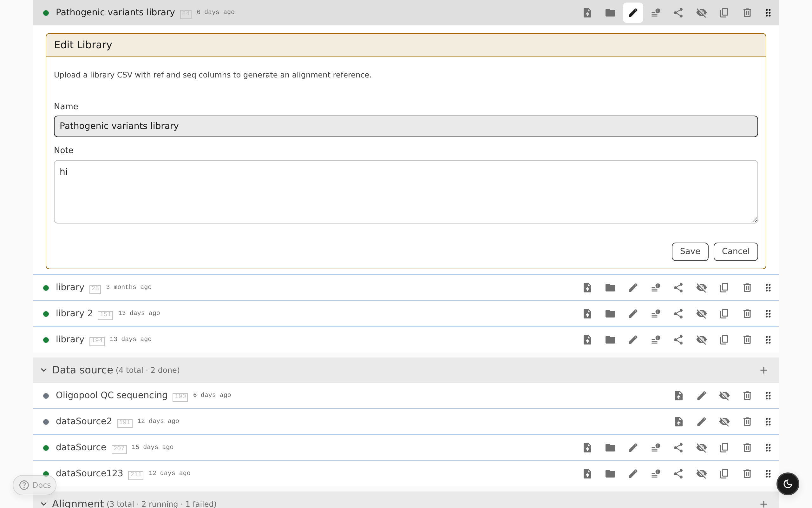Toggle visibility of library from 3 months ago

[x=701, y=288]
